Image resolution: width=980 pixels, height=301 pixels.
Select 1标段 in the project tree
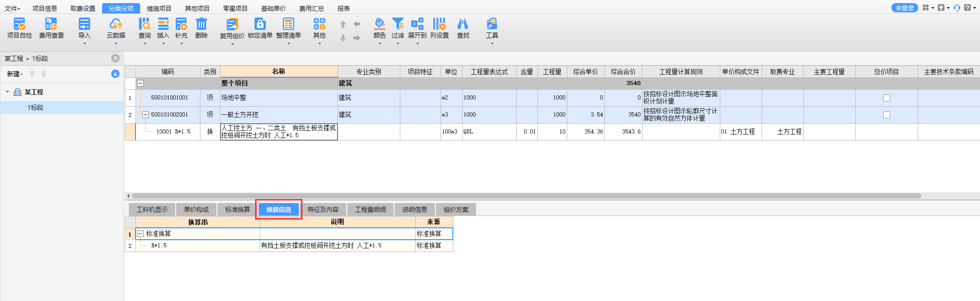(36, 108)
